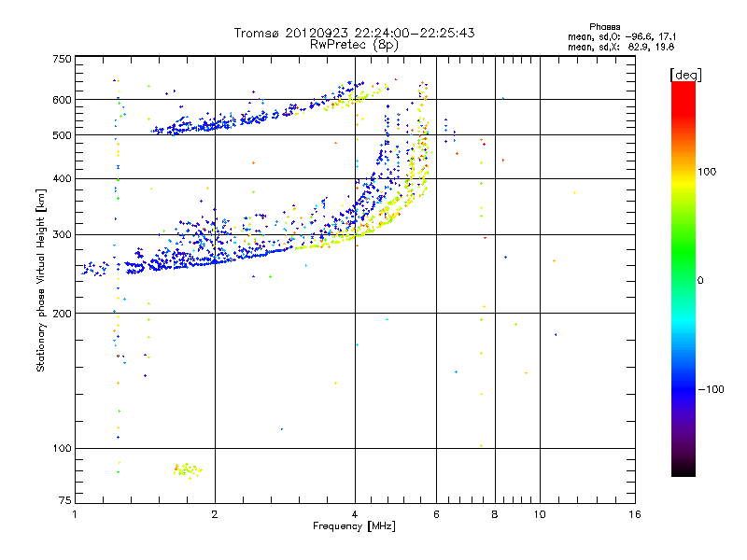This screenshot has height=560, width=747.
Task: Click the 'mean, sd,X: 82.9, 19.8' statistic
Action: pos(621,47)
